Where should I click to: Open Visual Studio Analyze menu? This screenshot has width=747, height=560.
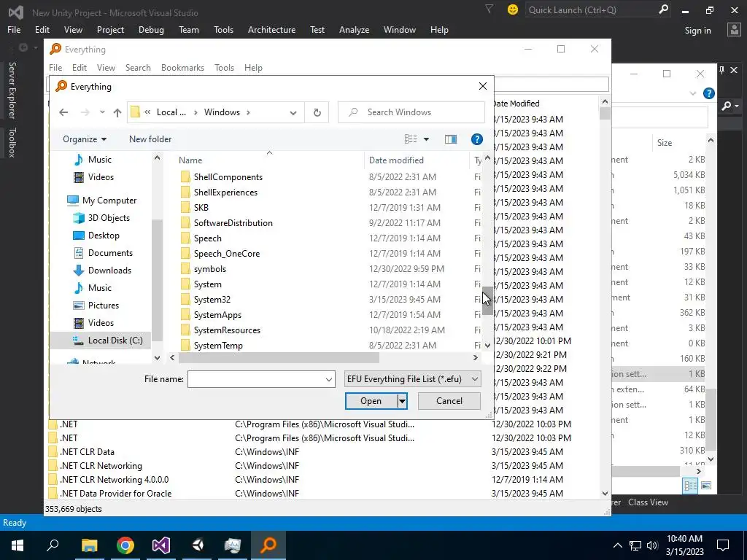pos(354,29)
